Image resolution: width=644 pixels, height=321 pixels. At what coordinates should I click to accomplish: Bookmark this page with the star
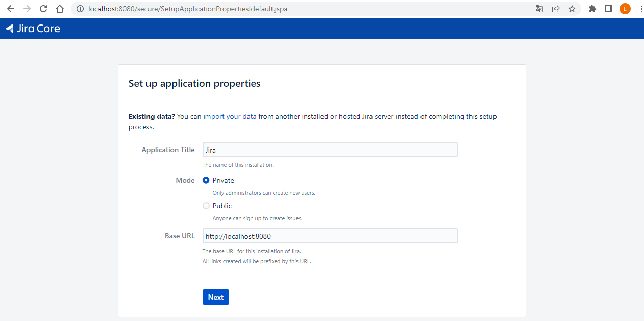pos(572,9)
